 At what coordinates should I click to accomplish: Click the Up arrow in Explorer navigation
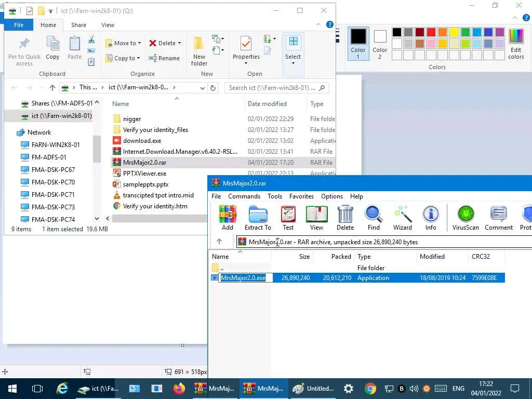[x=52, y=88]
